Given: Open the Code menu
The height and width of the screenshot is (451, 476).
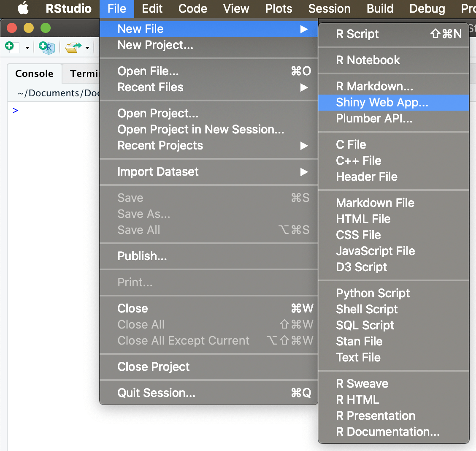Looking at the screenshot, I should [x=193, y=8].
